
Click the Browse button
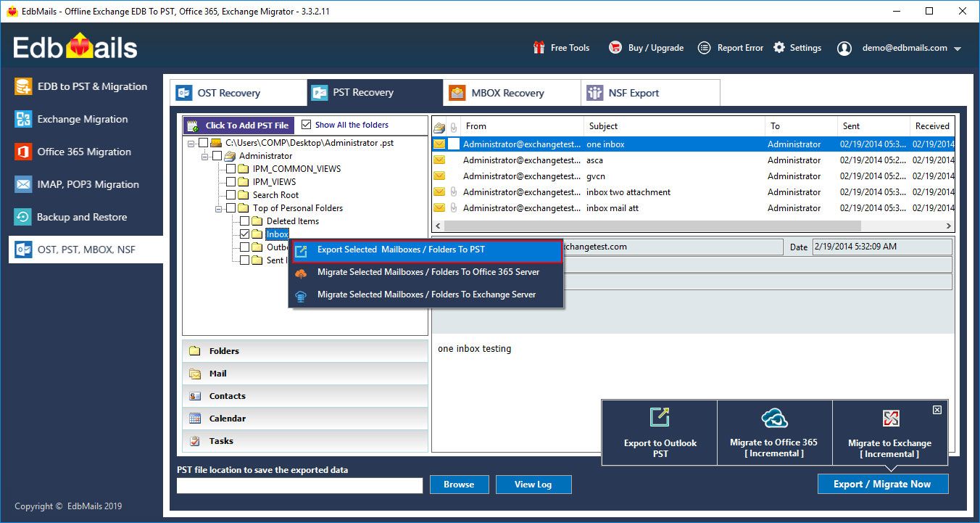coord(459,485)
